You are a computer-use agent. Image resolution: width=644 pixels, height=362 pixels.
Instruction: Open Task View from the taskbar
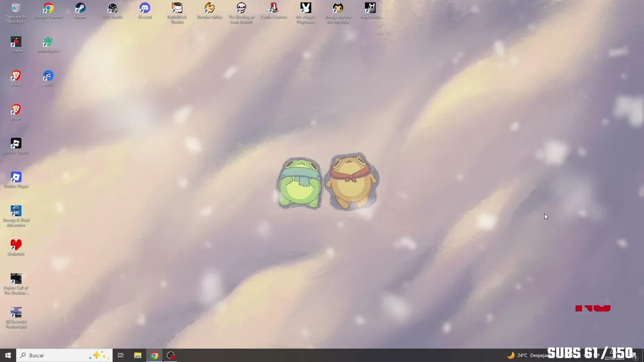tap(121, 355)
